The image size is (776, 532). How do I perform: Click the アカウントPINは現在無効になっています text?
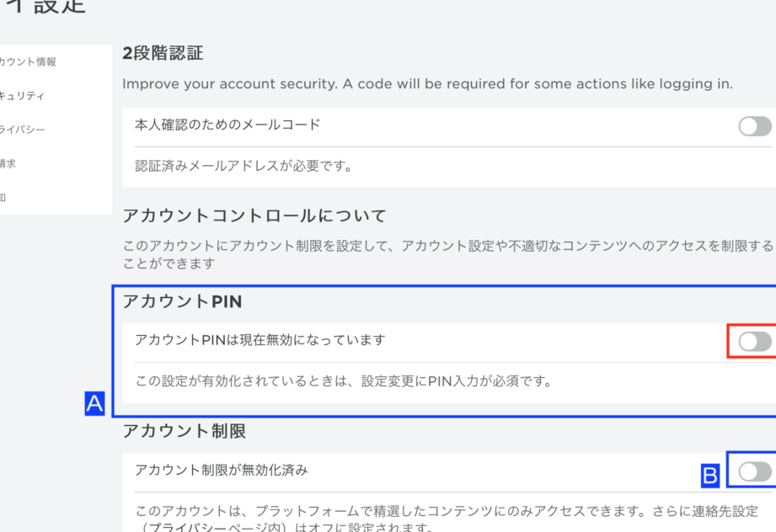260,340
